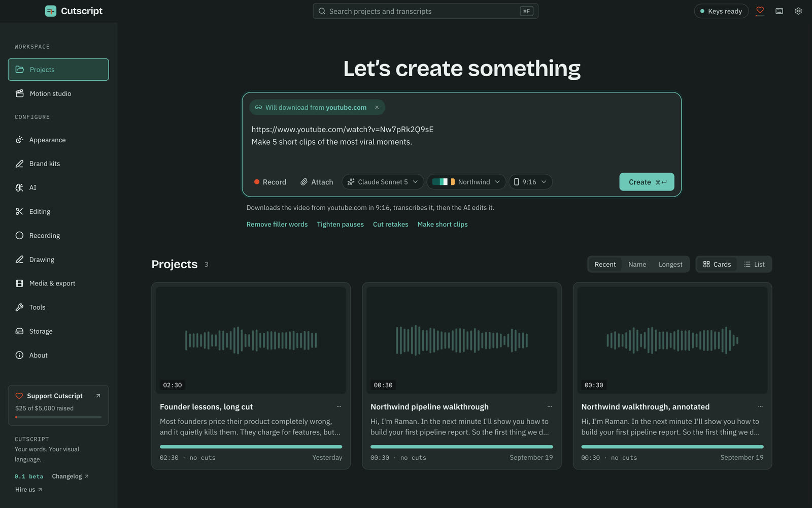This screenshot has height=508, width=812.
Task: Open keyboard shortcuts icon in top bar
Action: pyautogui.click(x=779, y=11)
